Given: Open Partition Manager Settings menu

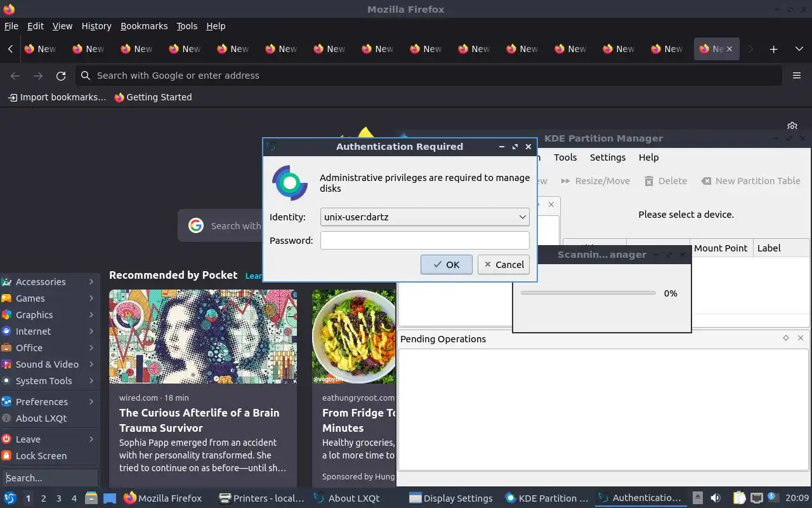Looking at the screenshot, I should click(x=608, y=157).
